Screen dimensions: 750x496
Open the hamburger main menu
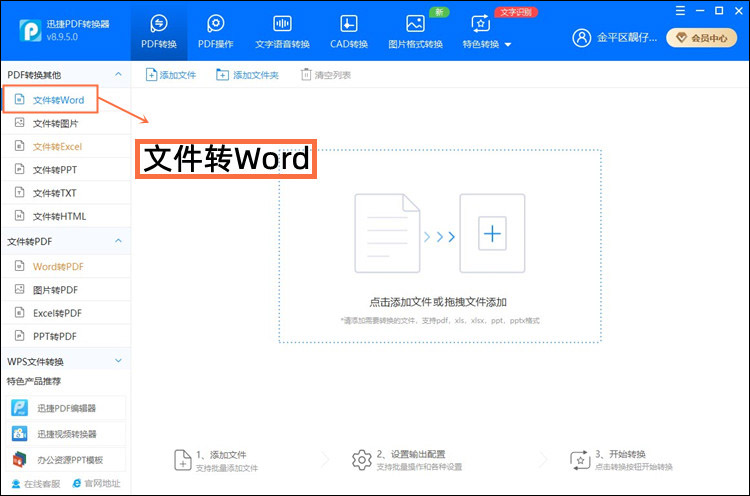pos(680,11)
